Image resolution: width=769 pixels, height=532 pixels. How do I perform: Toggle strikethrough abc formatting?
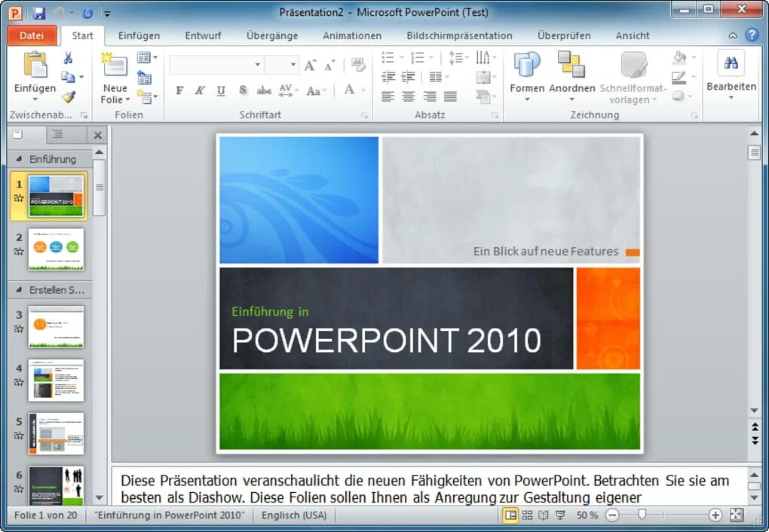pyautogui.click(x=264, y=90)
